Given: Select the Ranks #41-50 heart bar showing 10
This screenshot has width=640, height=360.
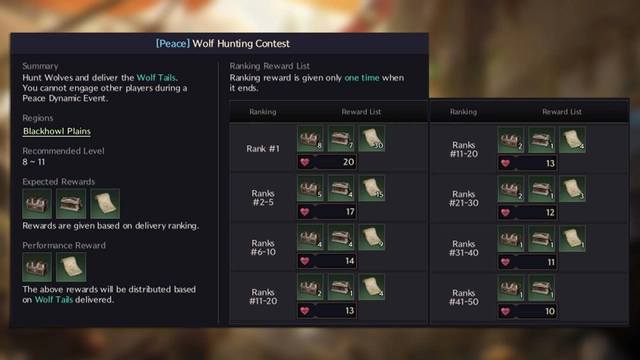Looking at the screenshot, I should 528,311.
